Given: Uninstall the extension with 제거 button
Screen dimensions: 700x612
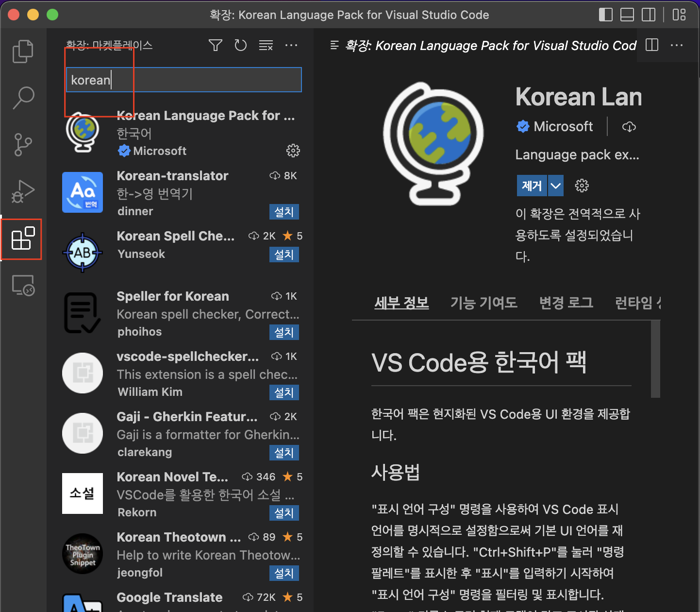Looking at the screenshot, I should click(x=532, y=186).
